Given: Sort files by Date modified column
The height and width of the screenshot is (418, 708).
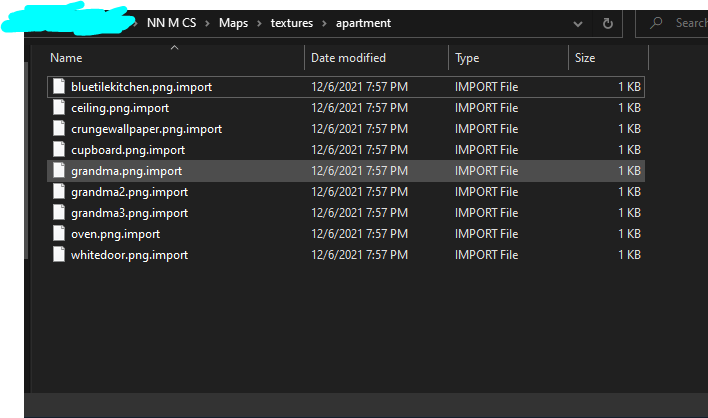Looking at the screenshot, I should pos(348,58).
